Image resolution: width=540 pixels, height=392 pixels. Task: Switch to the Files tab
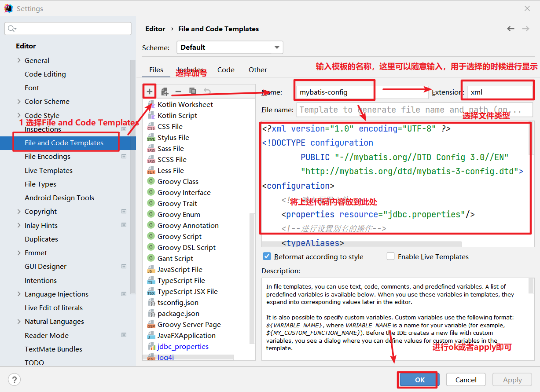point(156,70)
